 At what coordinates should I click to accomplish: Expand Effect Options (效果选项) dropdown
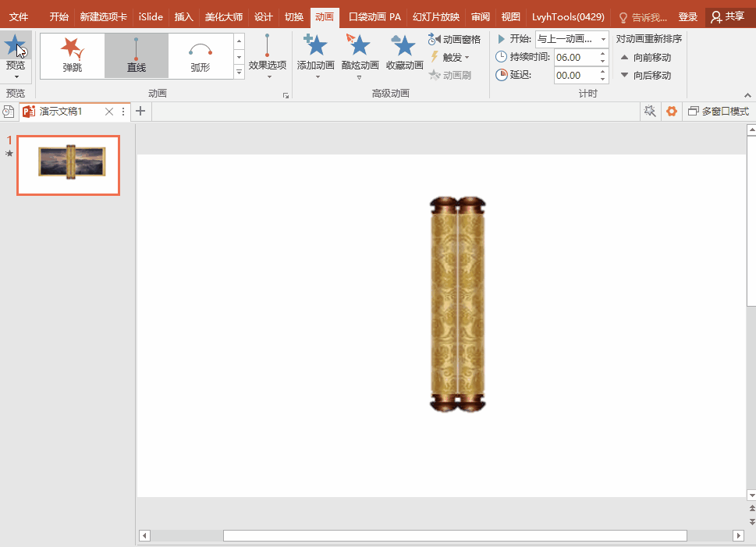[x=268, y=56]
